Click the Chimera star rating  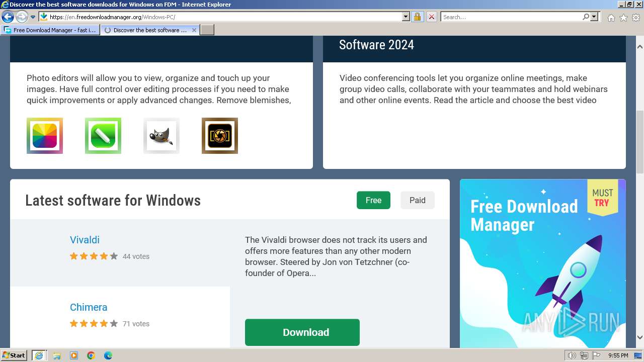94,324
